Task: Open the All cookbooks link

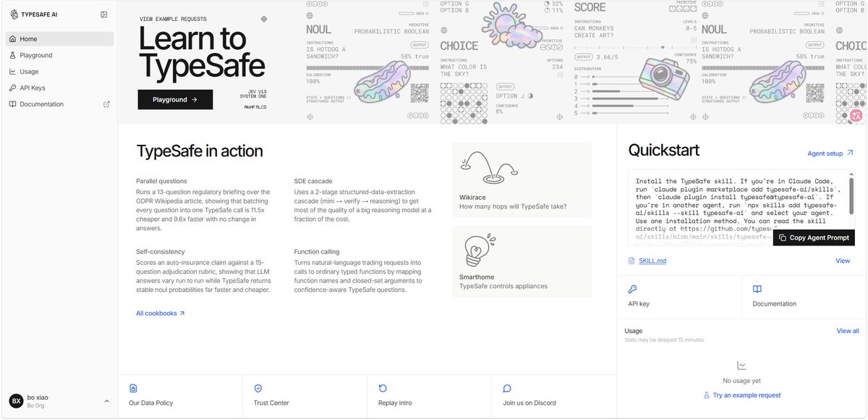Action: 161,314
